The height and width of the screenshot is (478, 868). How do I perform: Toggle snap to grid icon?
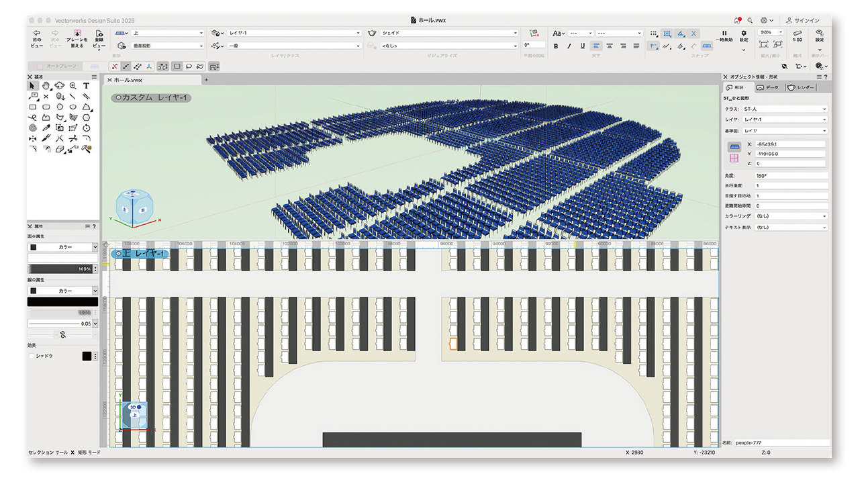(654, 34)
